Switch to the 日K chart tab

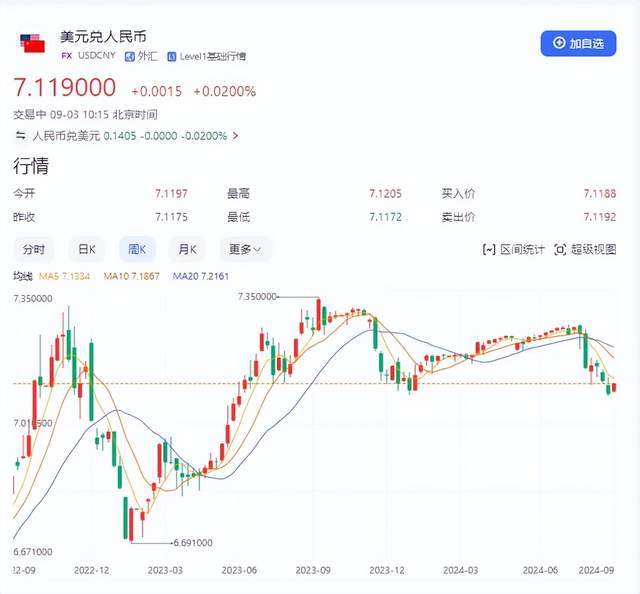[x=87, y=249]
